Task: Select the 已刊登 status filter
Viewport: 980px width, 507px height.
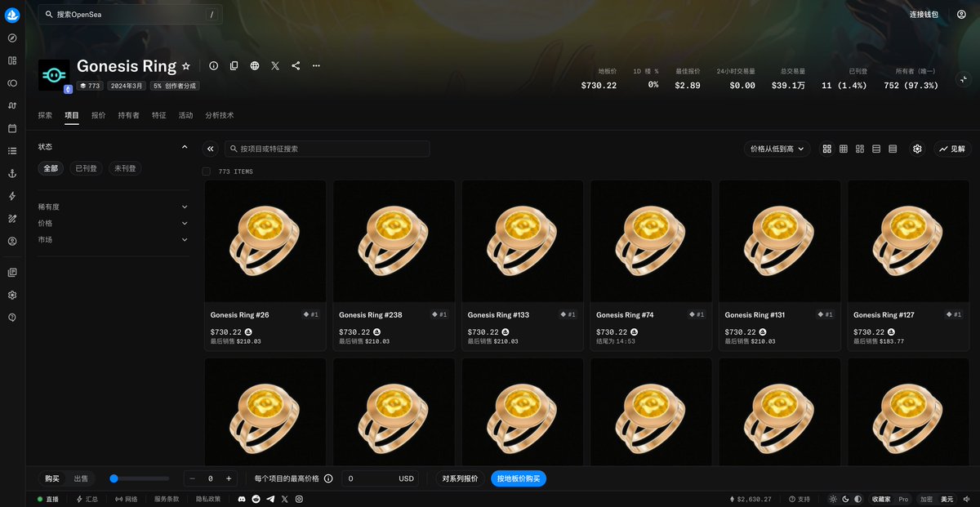Action: 86,168
